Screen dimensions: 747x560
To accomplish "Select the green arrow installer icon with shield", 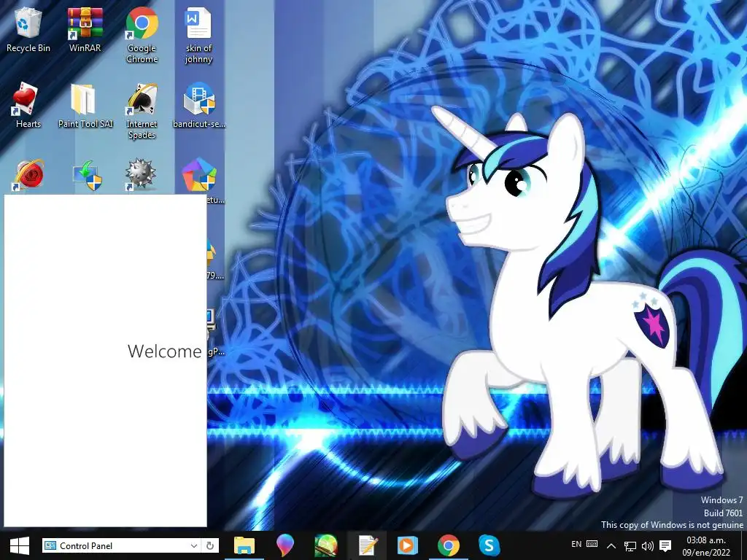I will pyautogui.click(x=87, y=175).
